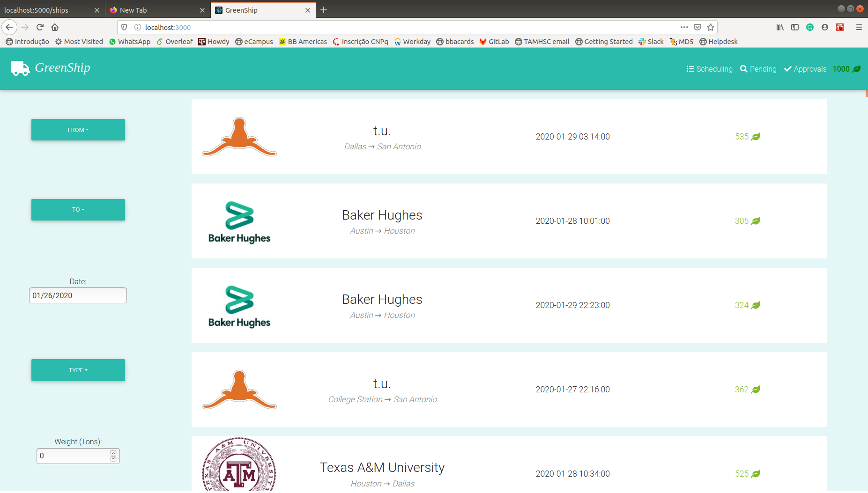The height and width of the screenshot is (493, 868).
Task: Click the leaf icon next to 324
Action: pos(756,305)
